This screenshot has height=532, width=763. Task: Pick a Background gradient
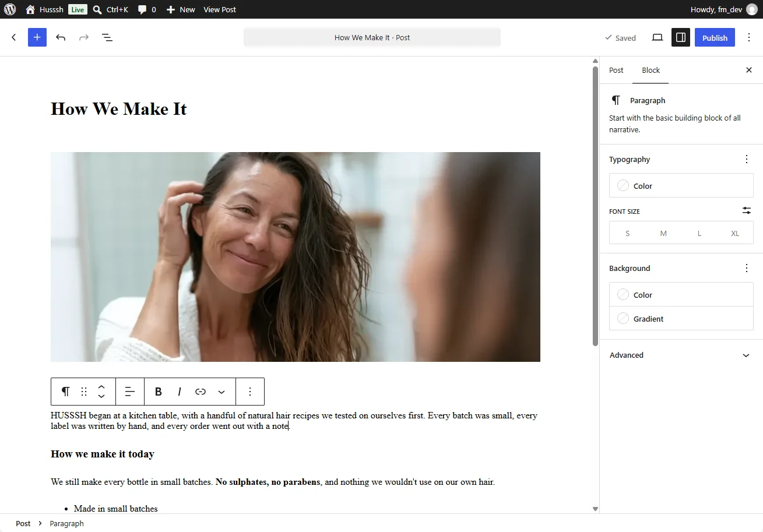tap(681, 319)
